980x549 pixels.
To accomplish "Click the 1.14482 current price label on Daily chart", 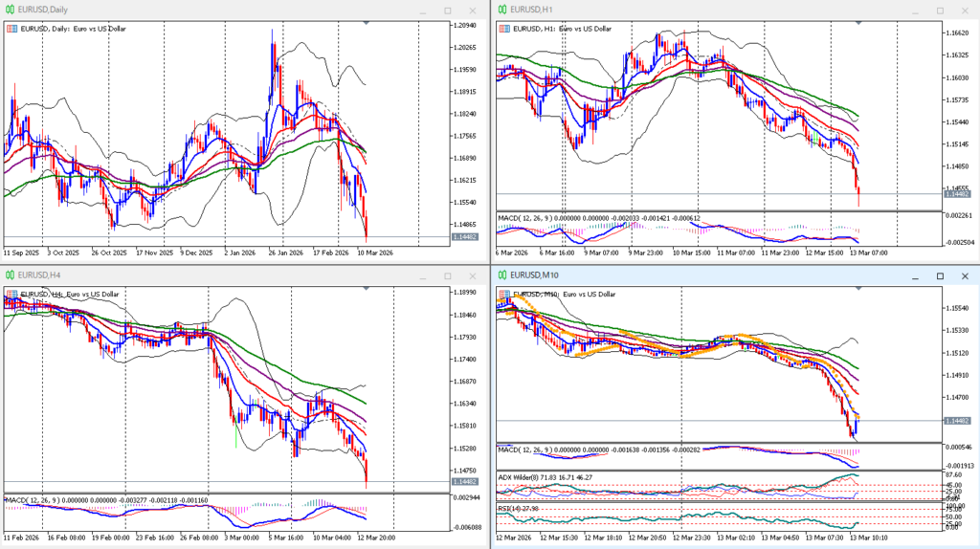I will [x=464, y=237].
